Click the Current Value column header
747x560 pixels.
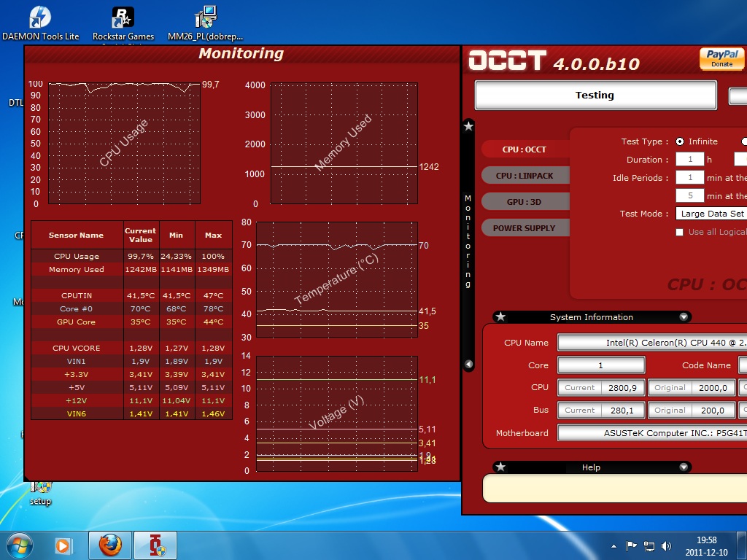coord(141,235)
